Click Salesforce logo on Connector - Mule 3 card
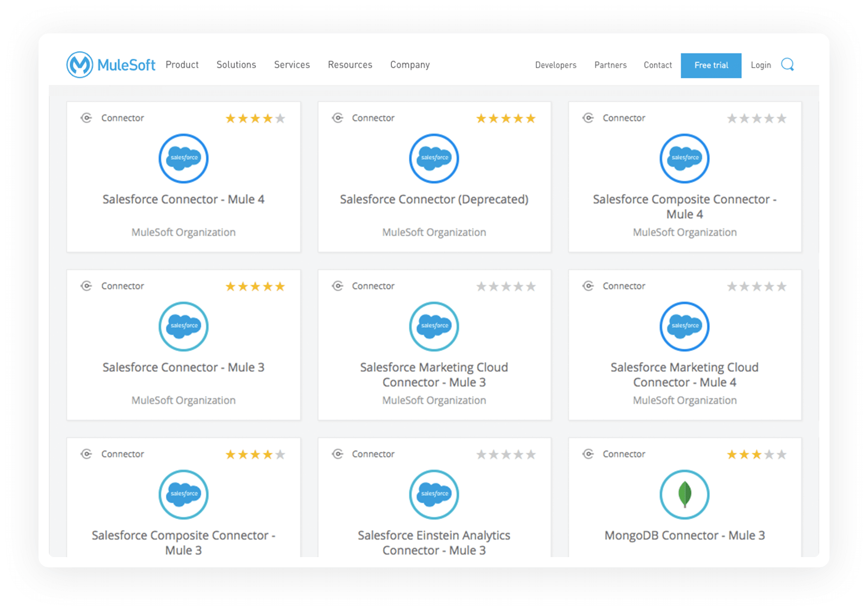 183,326
